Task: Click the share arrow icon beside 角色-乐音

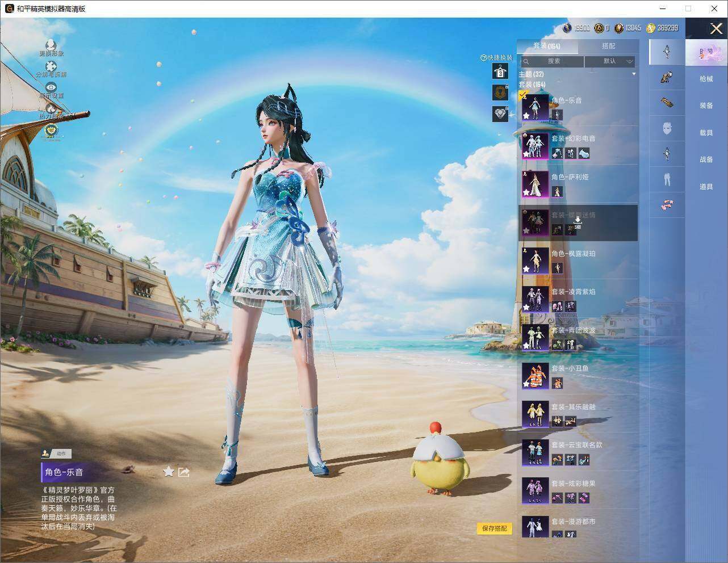Action: coord(183,472)
